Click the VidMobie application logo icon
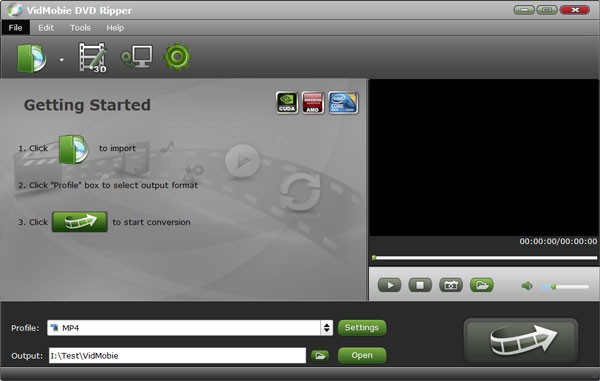 point(15,10)
